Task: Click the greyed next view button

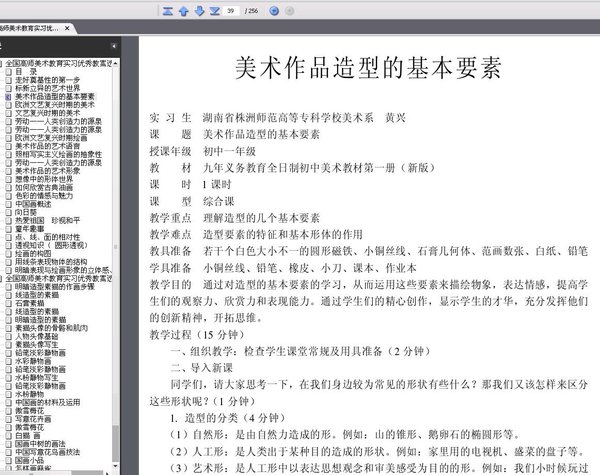Action: pyautogui.click(x=290, y=11)
